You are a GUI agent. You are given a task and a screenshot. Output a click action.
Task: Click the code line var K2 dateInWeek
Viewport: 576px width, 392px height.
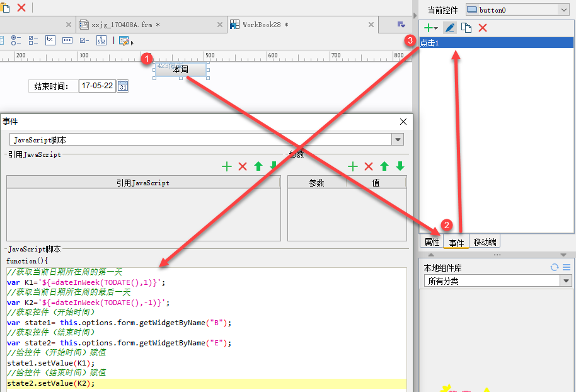pyautogui.click(x=88, y=303)
